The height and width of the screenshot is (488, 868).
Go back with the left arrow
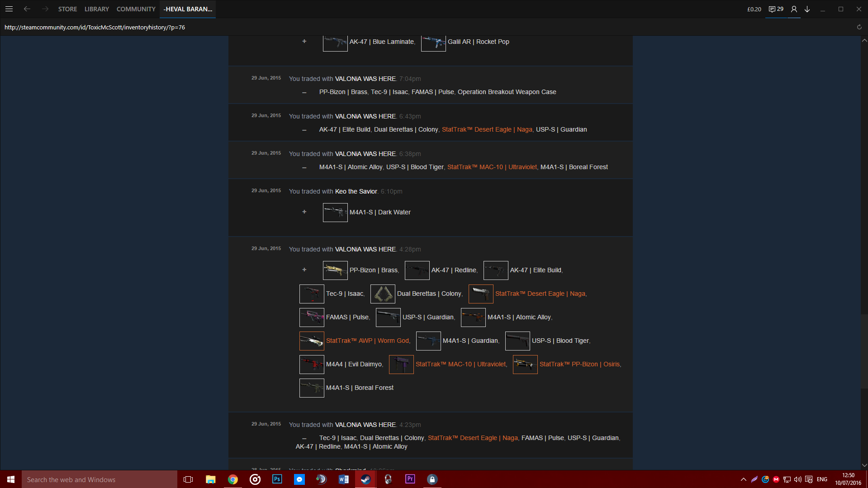pos(27,9)
